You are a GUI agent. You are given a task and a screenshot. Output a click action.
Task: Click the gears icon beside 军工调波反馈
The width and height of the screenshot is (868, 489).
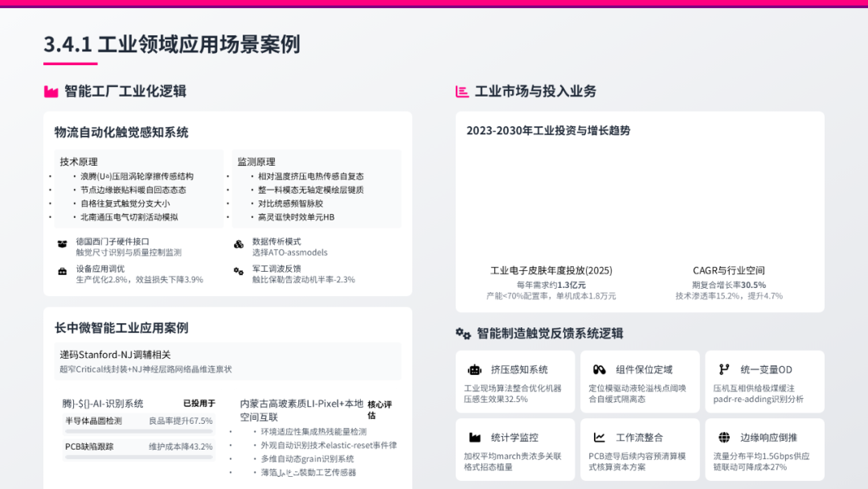(236, 271)
